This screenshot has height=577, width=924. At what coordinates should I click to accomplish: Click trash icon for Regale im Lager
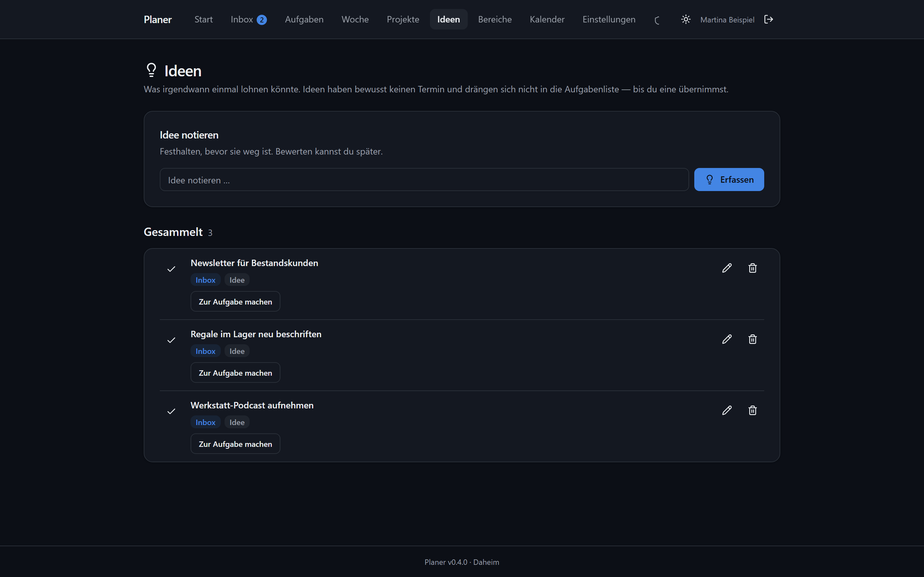point(752,339)
